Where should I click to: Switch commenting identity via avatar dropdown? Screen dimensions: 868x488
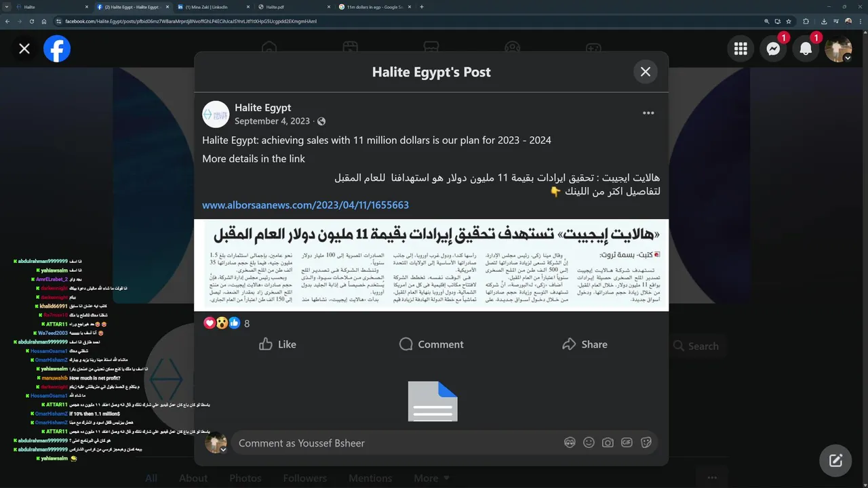point(216,443)
